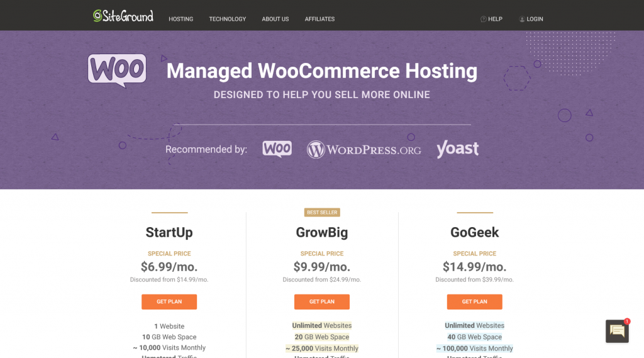The width and height of the screenshot is (644, 358).
Task: Click the 'Recommended by:' label
Action: pyautogui.click(x=206, y=149)
